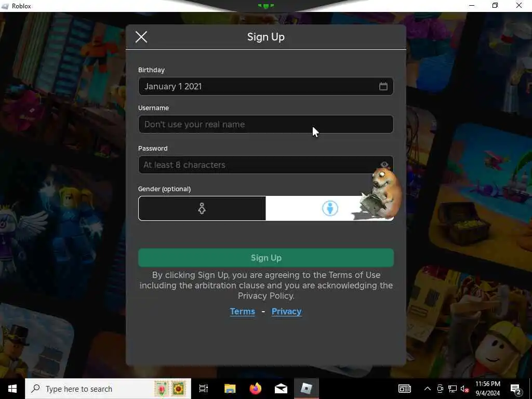Open the Birthday calendar picker icon
The width and height of the screenshot is (532, 399).
pyautogui.click(x=383, y=86)
